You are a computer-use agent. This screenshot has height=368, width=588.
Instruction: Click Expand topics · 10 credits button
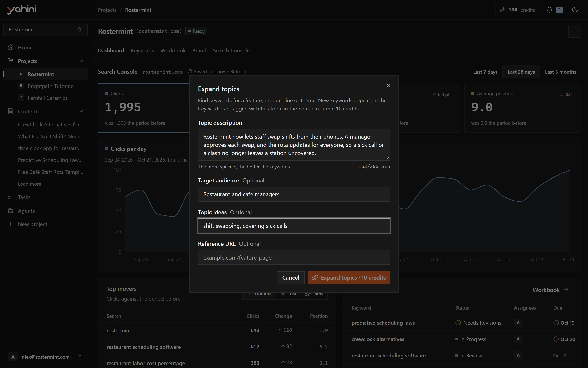point(349,278)
